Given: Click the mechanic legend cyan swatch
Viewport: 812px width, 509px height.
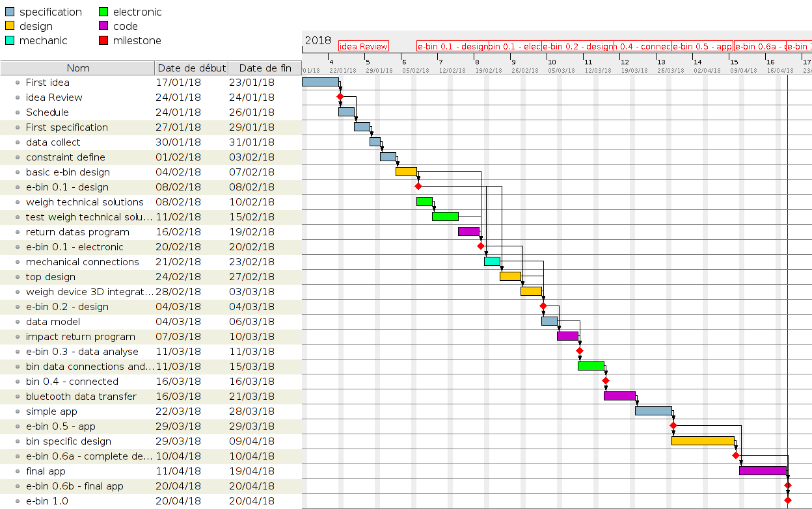Looking at the screenshot, I should tap(10, 40).
